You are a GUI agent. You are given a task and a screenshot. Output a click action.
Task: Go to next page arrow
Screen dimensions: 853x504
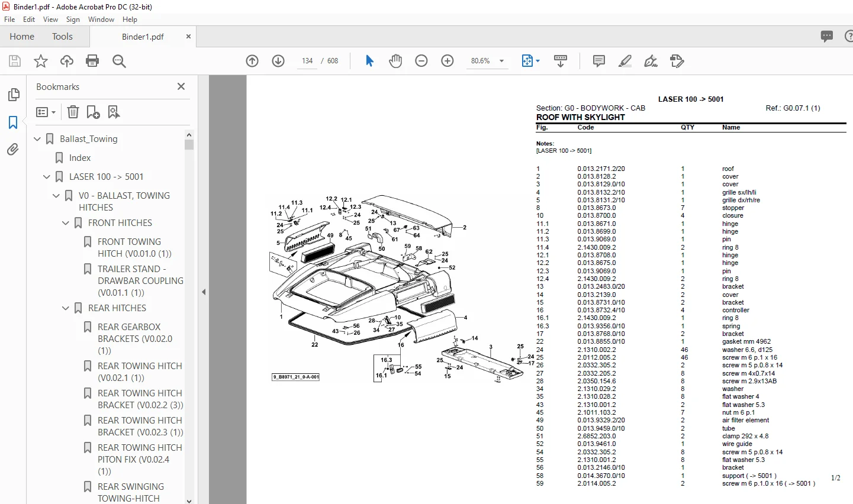(x=278, y=61)
